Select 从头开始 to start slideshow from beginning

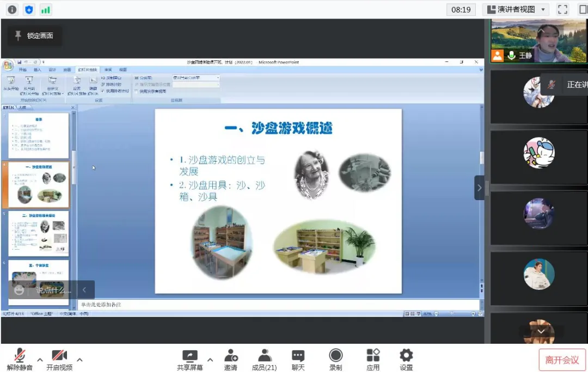pyautogui.click(x=12, y=84)
